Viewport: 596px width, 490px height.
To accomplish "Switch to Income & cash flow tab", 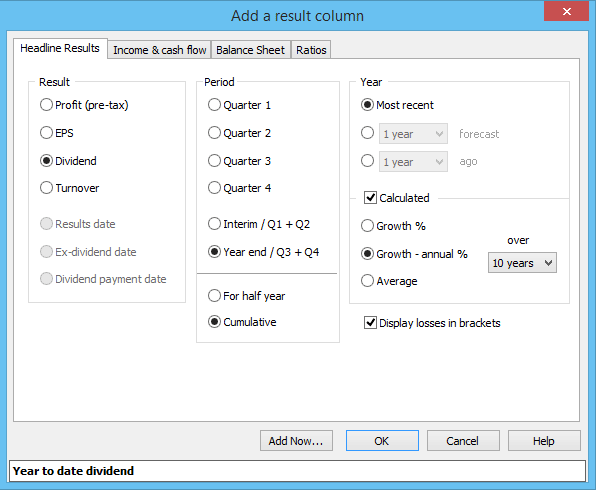I will pos(160,50).
